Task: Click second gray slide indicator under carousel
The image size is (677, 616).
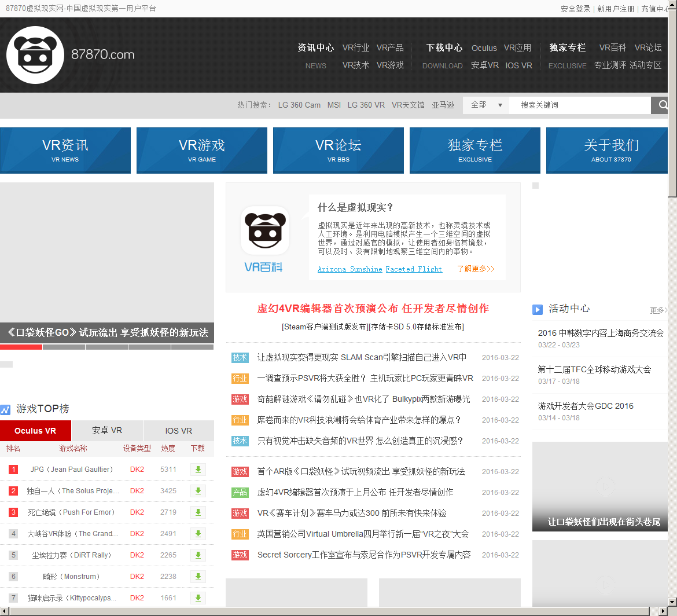Action: click(x=64, y=347)
